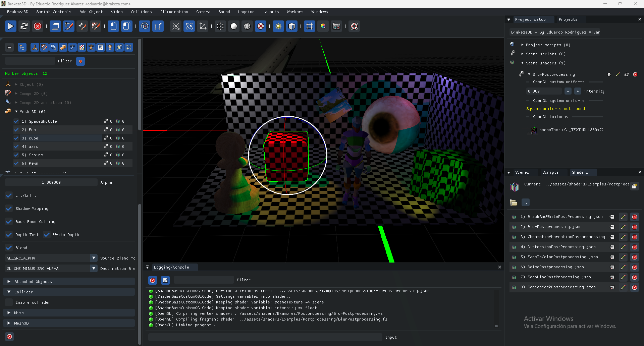Expand the Project scripts tree node

pyautogui.click(x=522, y=45)
